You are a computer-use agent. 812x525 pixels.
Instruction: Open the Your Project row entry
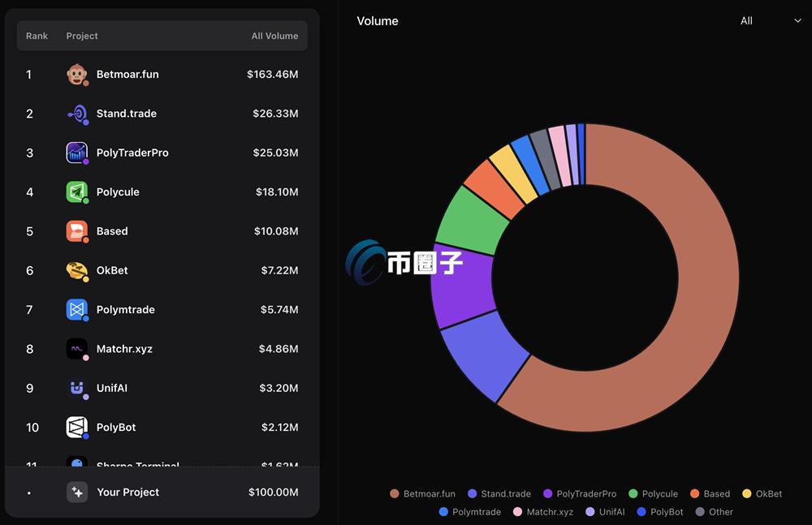pyautogui.click(x=162, y=492)
